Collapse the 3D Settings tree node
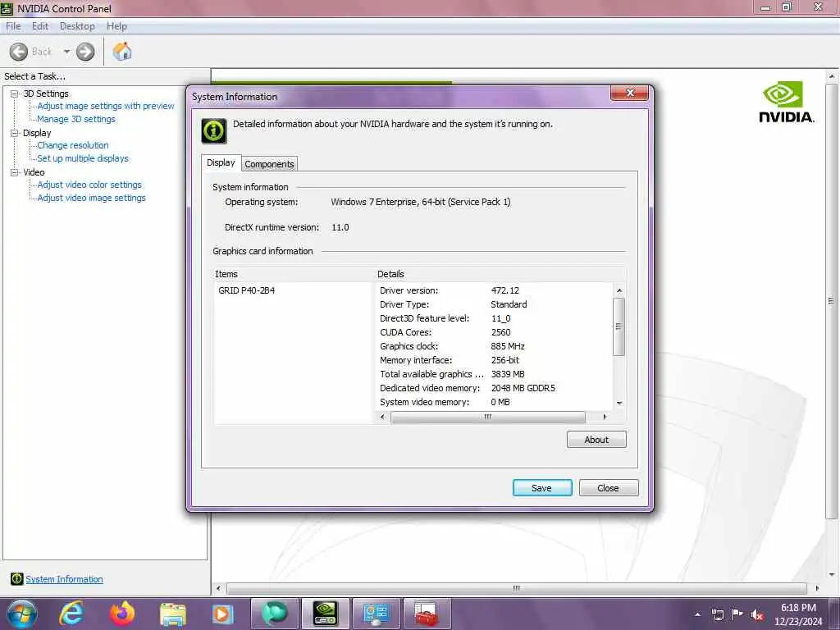 coord(15,94)
